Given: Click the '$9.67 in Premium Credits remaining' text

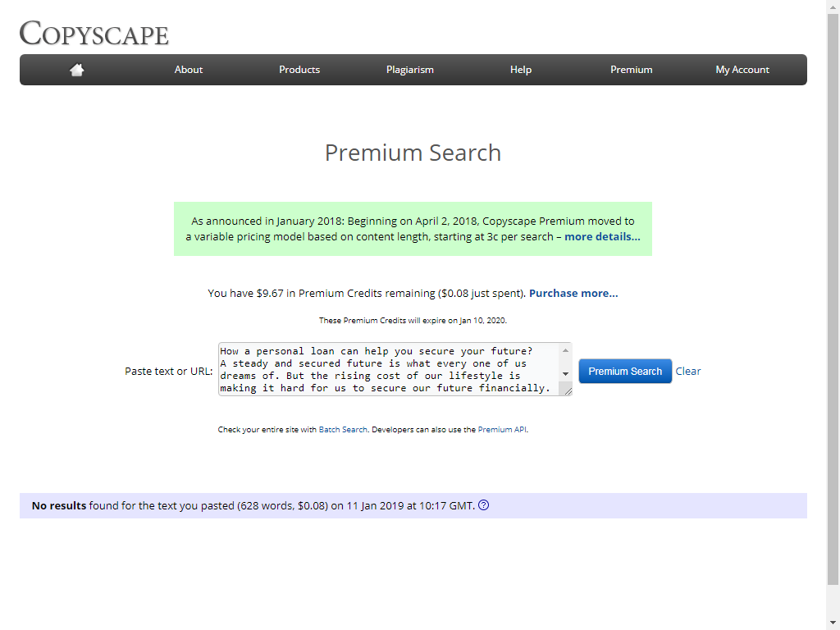Looking at the screenshot, I should [346, 294].
